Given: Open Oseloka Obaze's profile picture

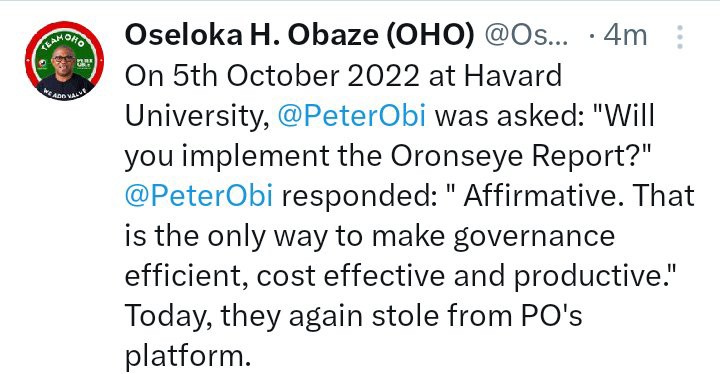Looking at the screenshot, I should coord(64,61).
